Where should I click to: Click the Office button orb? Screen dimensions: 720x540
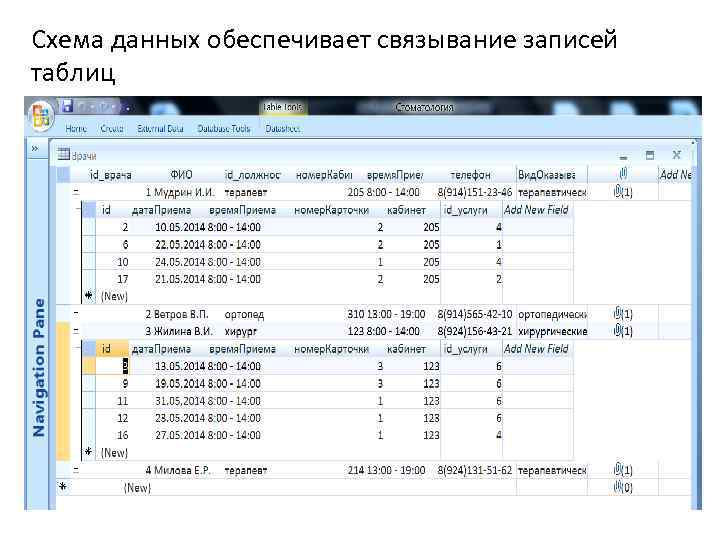coord(40,115)
